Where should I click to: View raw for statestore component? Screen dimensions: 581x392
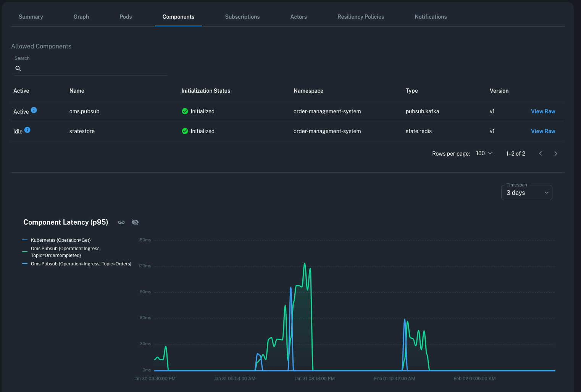[543, 131]
